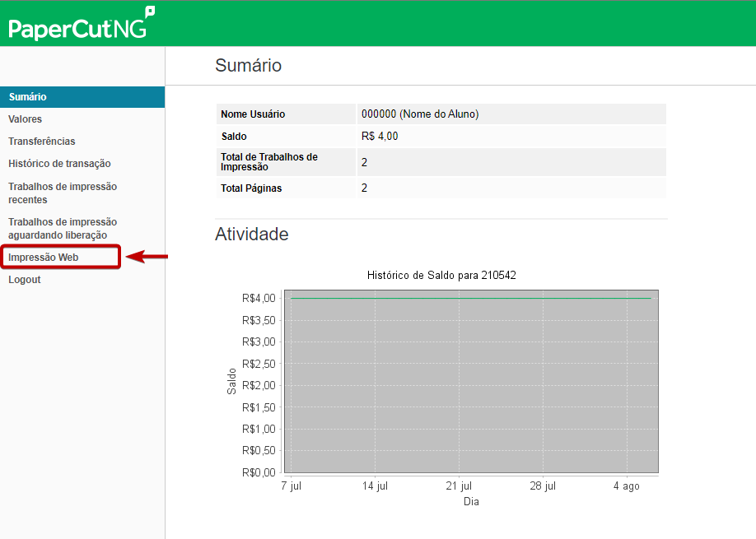The height and width of the screenshot is (539, 756).
Task: Open Transferências in the sidebar
Action: pos(42,142)
